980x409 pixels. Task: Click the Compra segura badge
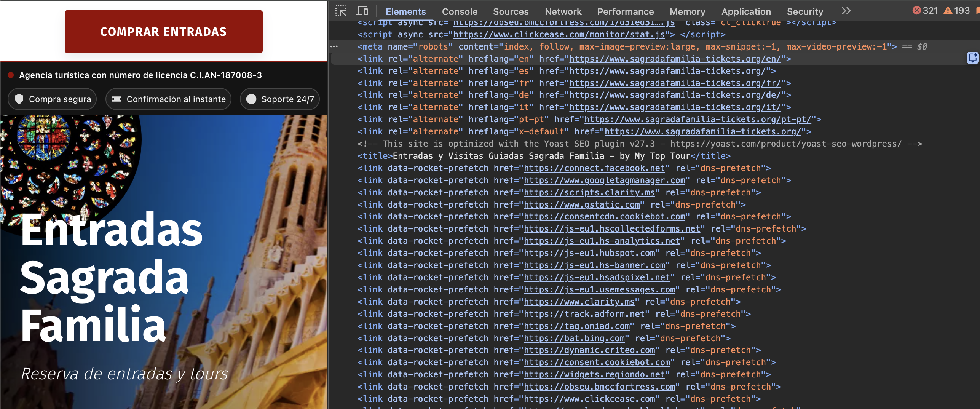(52, 99)
